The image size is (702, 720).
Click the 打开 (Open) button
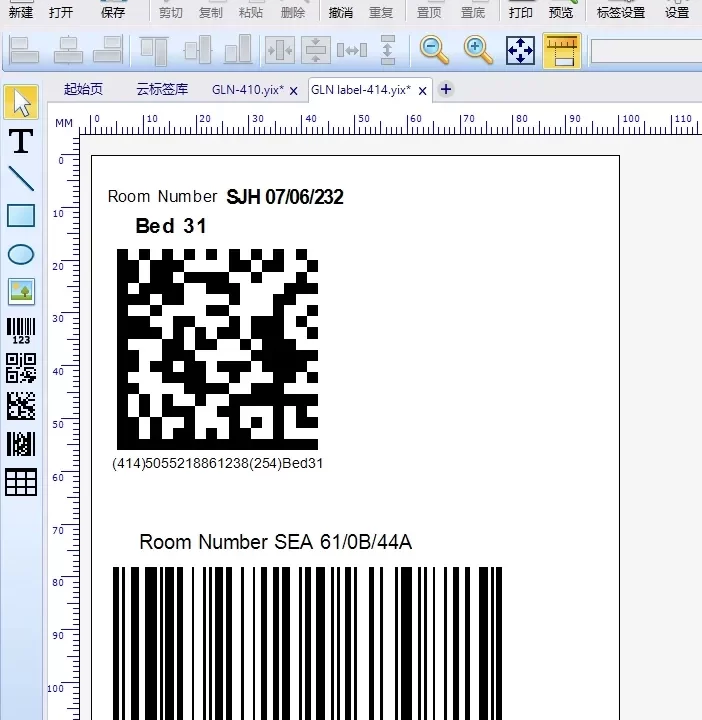pyautogui.click(x=61, y=12)
